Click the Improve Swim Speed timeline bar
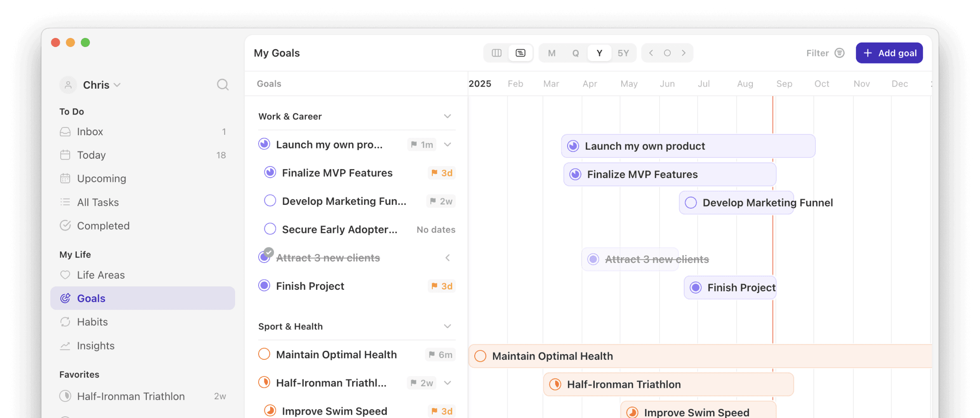The width and height of the screenshot is (980, 418). (698, 410)
